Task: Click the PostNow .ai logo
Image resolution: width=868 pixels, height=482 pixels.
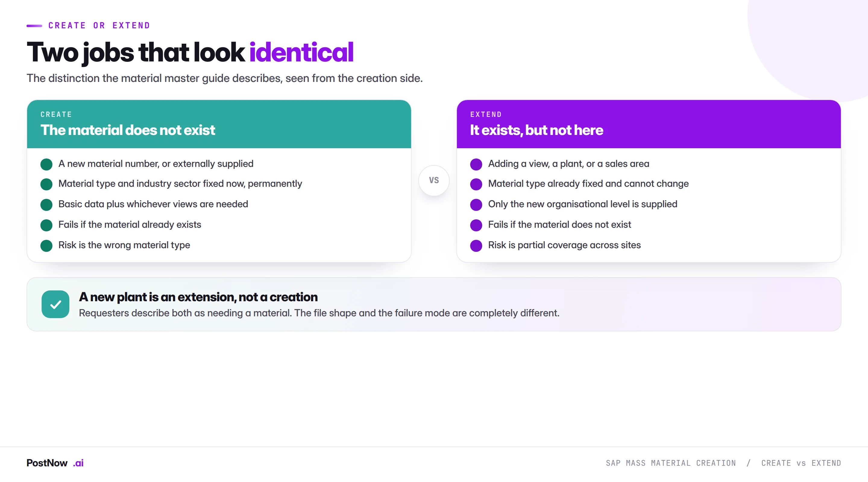Action: pos(55,463)
